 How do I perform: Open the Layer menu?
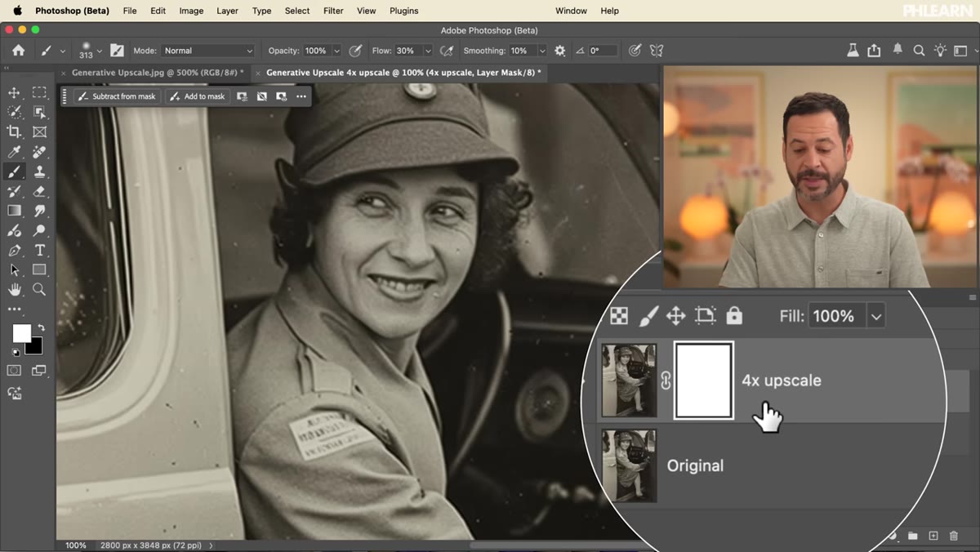point(227,11)
